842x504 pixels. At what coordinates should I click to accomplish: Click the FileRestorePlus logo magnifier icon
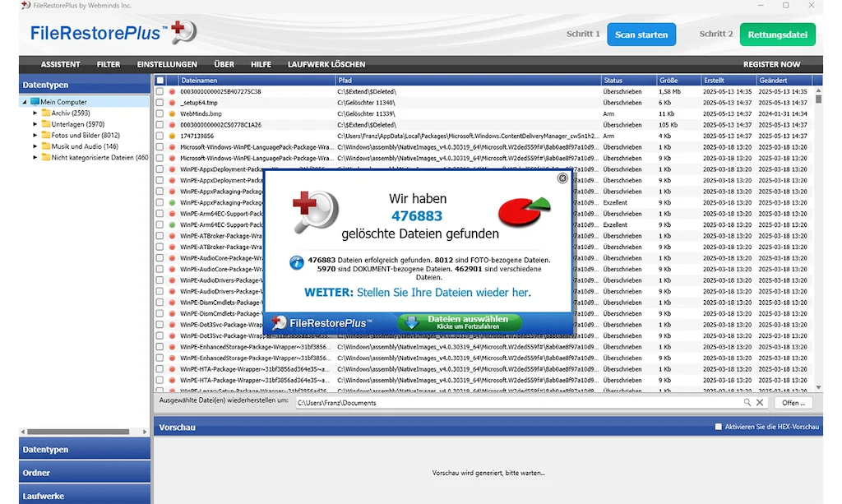point(183,32)
